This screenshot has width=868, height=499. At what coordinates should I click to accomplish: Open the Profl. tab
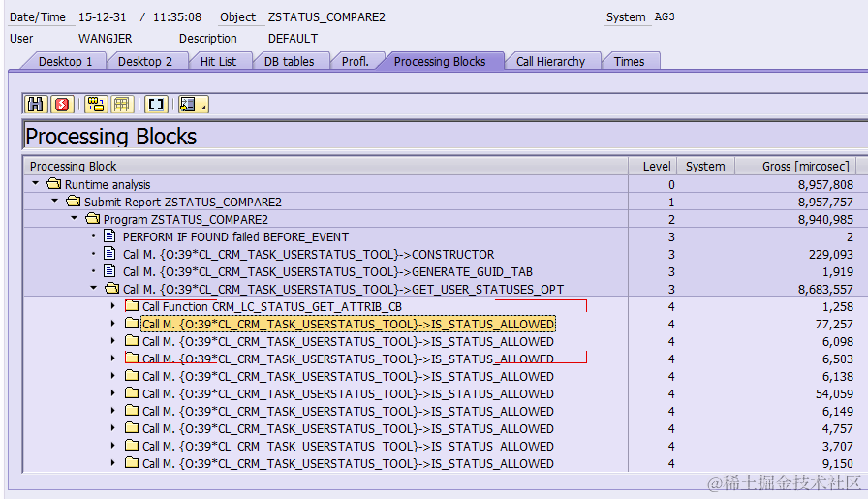point(356,61)
